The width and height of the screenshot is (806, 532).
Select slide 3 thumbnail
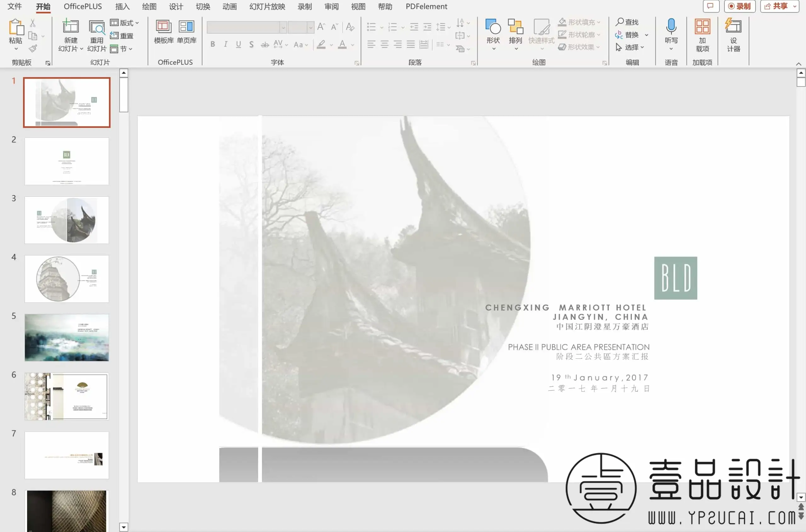point(67,220)
